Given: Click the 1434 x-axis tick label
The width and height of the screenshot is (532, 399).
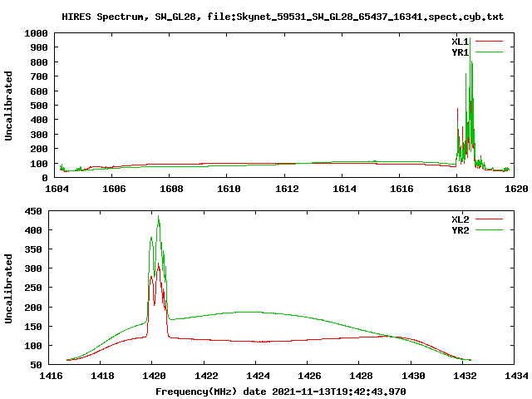Looking at the screenshot, I should tap(516, 377).
